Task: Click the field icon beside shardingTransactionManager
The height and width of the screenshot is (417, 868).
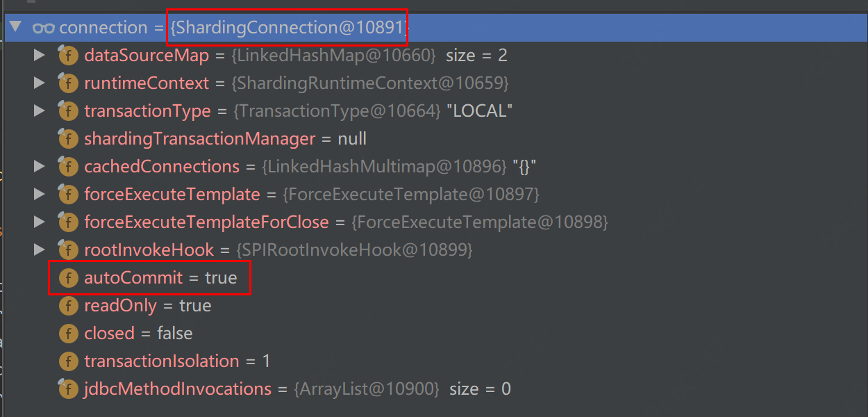Action: 68,139
